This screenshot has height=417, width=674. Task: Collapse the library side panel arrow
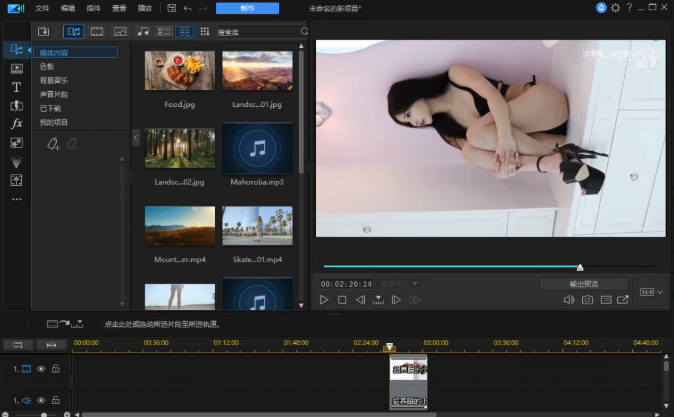point(136,137)
